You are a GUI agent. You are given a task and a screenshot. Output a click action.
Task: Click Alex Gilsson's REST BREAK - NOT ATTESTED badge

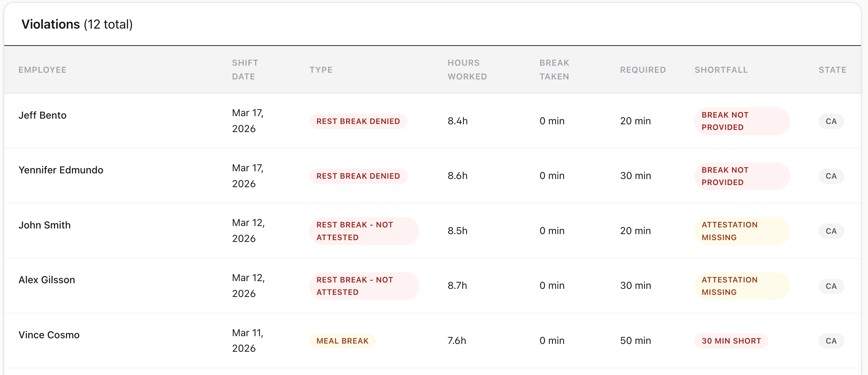(x=364, y=286)
